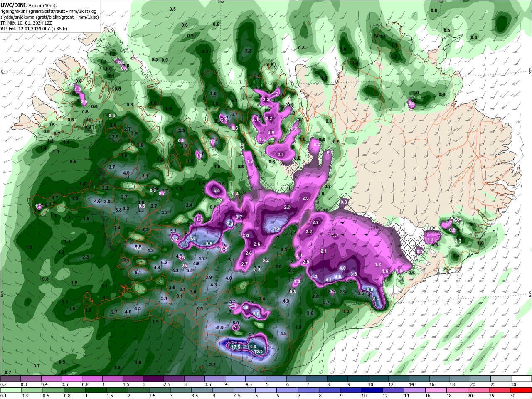532x399 pixels.
Task: Click the white upper legend swatch labeled 30
Action: tap(521, 379)
